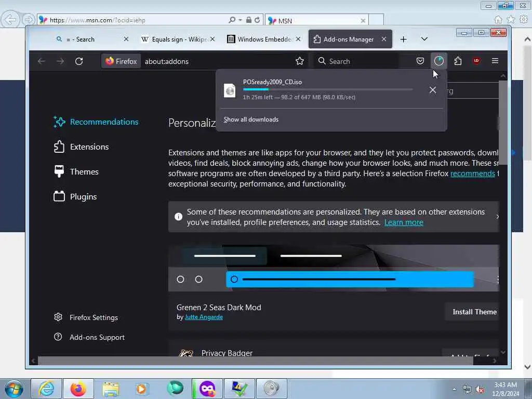Click the Grenen 2 Seas theme preview
Screen dimensions: 532x399
pos(334,268)
